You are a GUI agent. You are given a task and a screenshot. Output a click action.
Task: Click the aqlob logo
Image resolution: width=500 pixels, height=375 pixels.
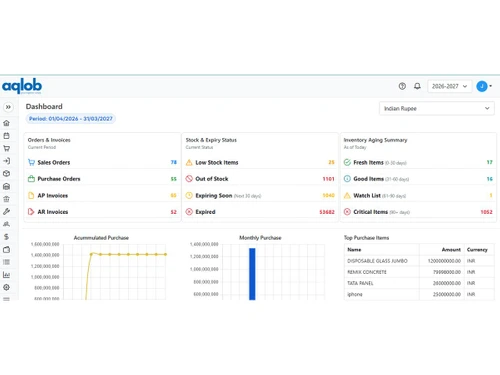(22, 86)
